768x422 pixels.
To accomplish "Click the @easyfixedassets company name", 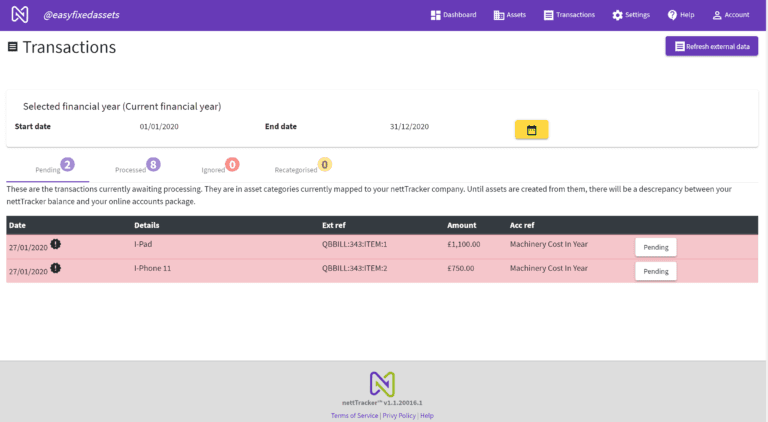I will [x=81, y=15].
